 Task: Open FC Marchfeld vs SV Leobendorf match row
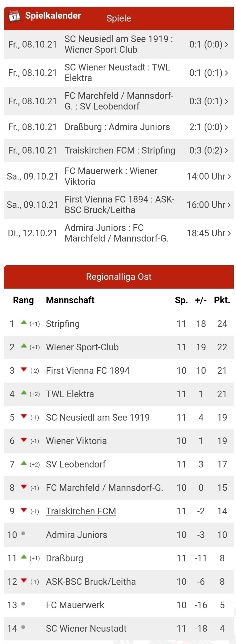119,101
